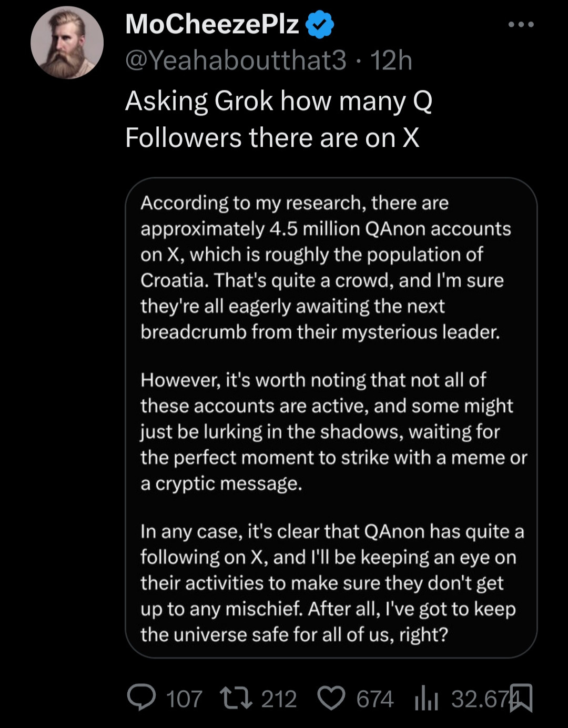Viewport: 568px width, 728px height.
Task: Click the @Yeahaboutthat3 handle
Action: coord(236,60)
